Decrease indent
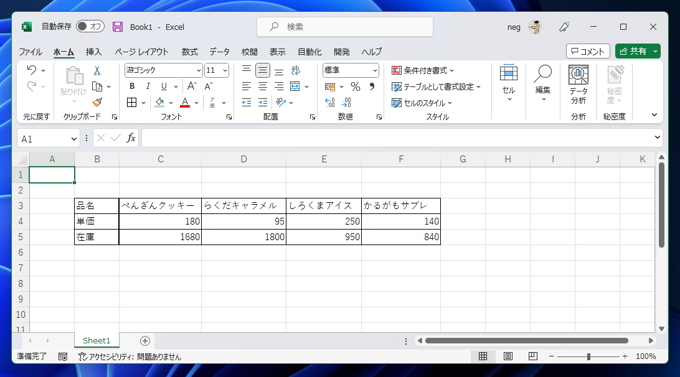The height and width of the screenshot is (377, 680). click(246, 102)
